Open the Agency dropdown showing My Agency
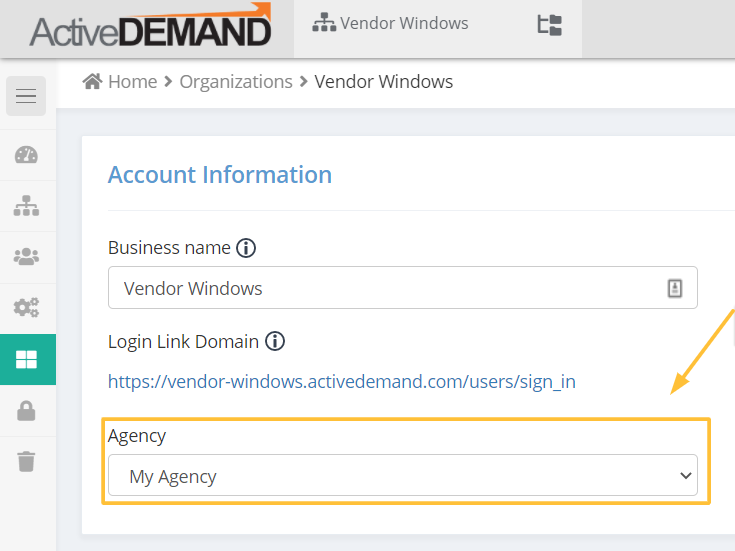 [x=403, y=475]
